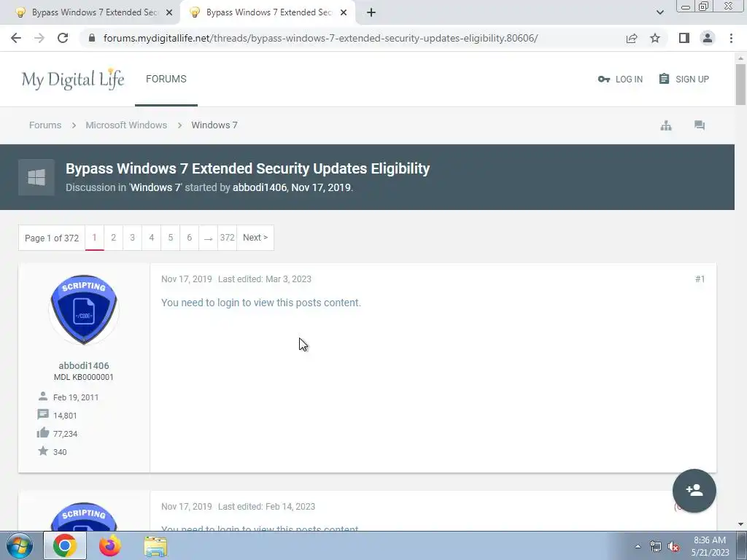Click the scrollbar down arrow
This screenshot has width=747, height=560.
(740, 524)
